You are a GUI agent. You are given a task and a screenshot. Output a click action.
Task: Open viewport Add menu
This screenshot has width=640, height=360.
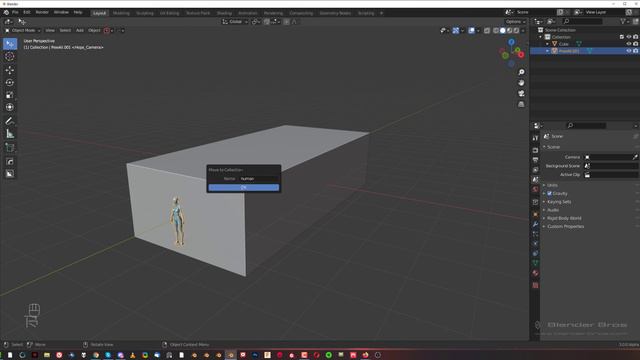click(x=80, y=31)
